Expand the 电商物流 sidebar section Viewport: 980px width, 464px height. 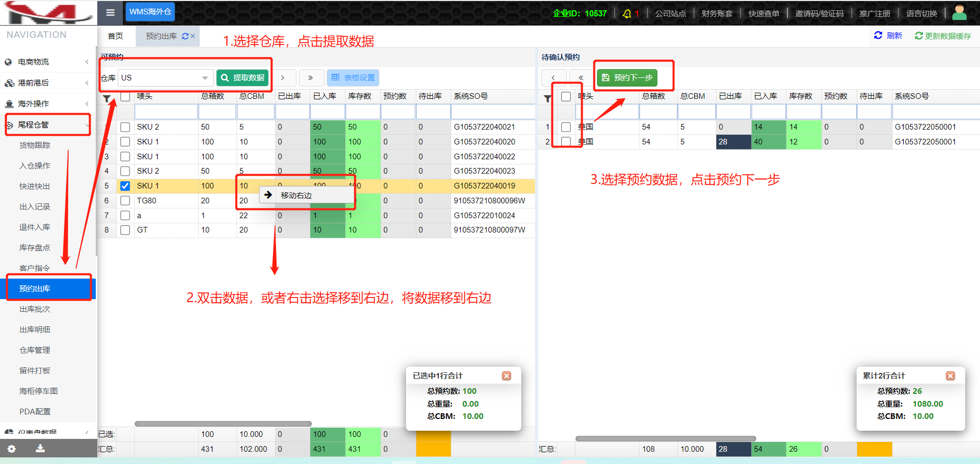[48, 62]
